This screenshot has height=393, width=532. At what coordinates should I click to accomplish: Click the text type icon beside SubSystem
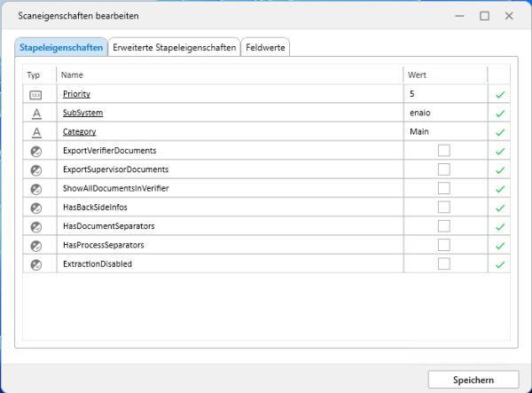click(36, 113)
